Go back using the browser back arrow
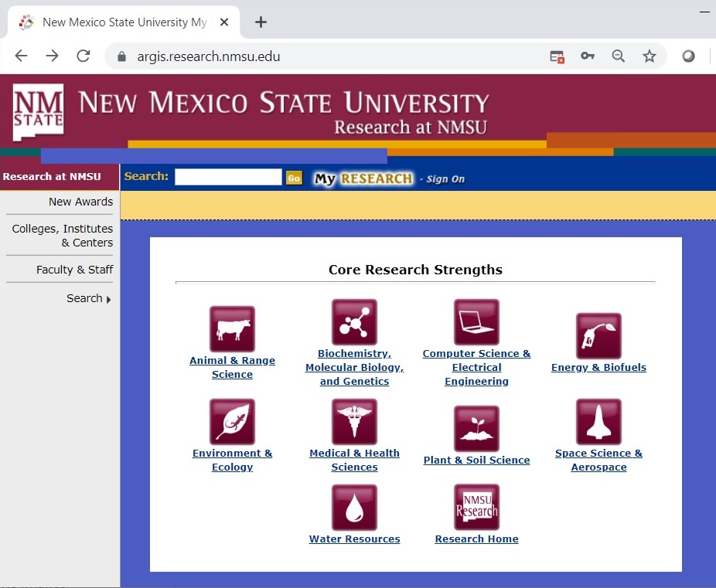 [x=21, y=56]
